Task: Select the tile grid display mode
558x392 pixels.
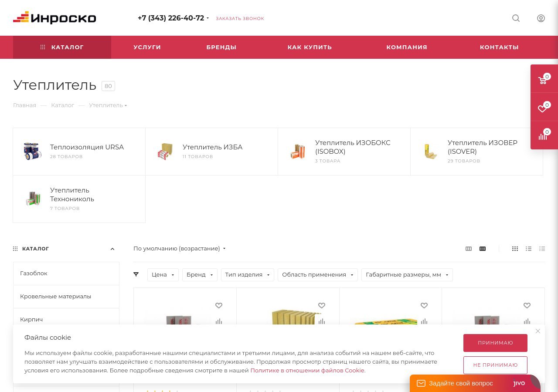Action: pyautogui.click(x=515, y=249)
